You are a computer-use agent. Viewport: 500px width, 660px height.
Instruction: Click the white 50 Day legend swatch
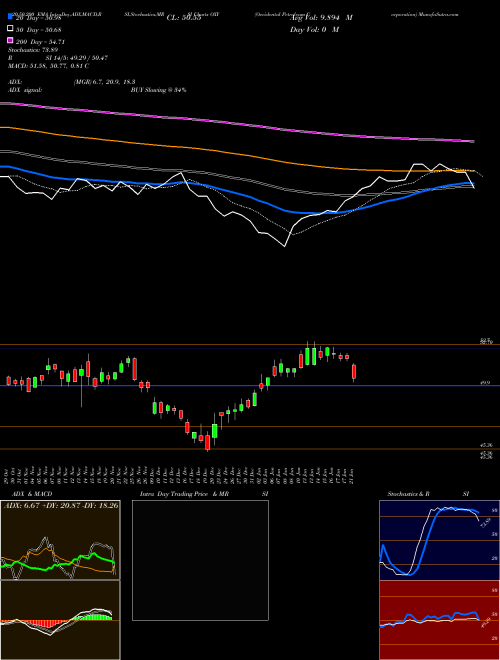10,29
